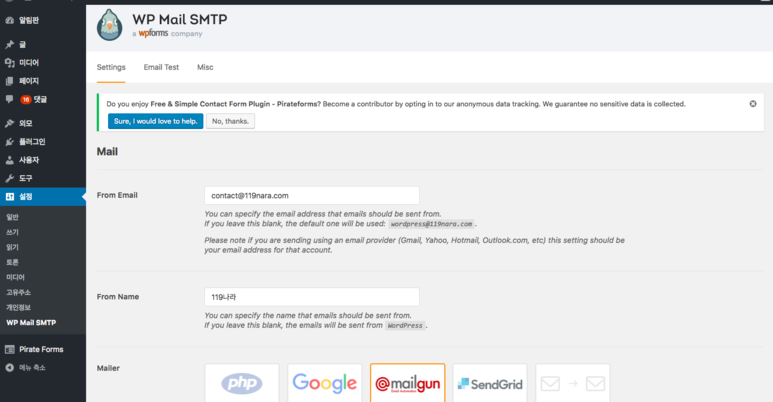Open the 사용자 user icon
Image resolution: width=773 pixels, height=402 pixels.
coord(9,160)
